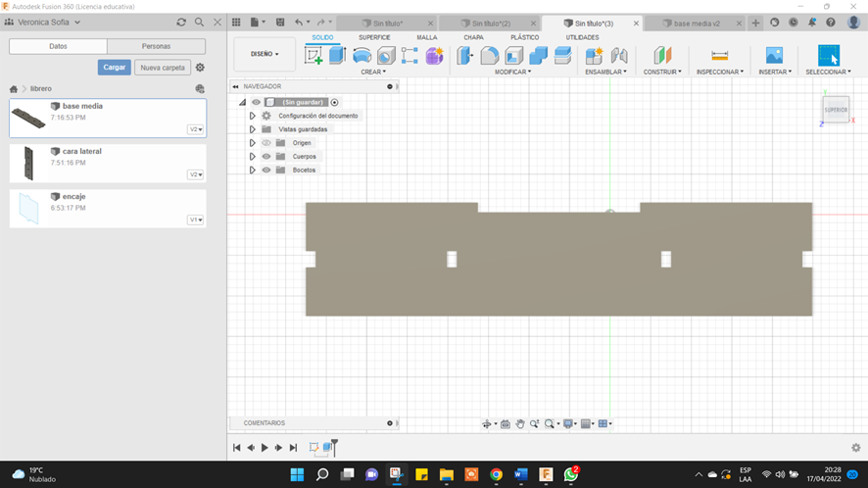This screenshot has height=488, width=868.
Task: Select the Fillet tool
Action: [490, 56]
